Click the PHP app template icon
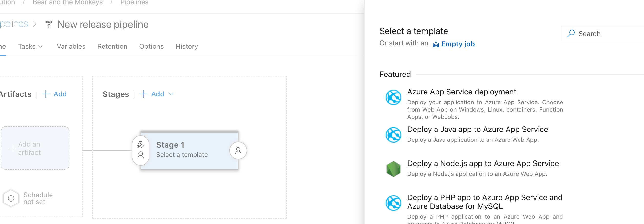 (x=393, y=203)
